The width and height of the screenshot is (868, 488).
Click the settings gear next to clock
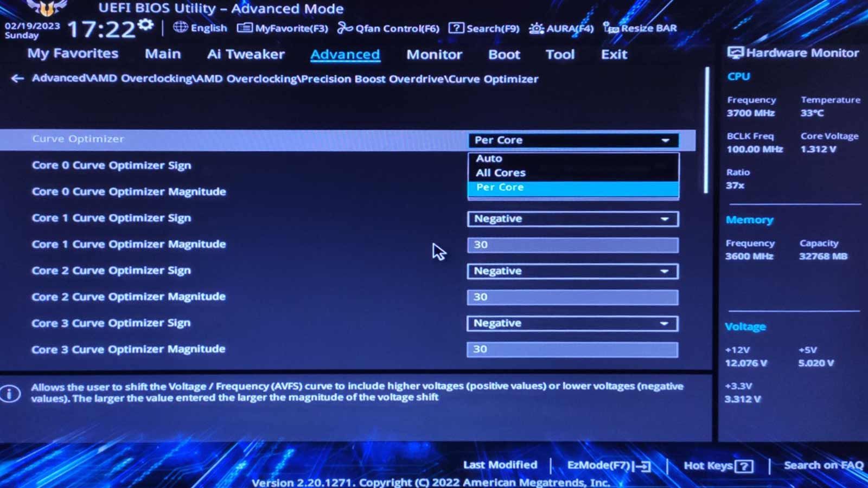click(145, 25)
